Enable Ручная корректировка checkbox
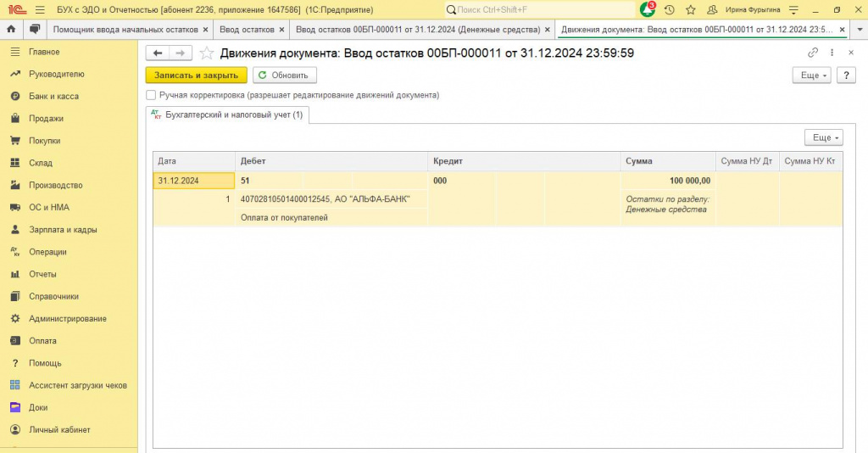 (x=151, y=95)
